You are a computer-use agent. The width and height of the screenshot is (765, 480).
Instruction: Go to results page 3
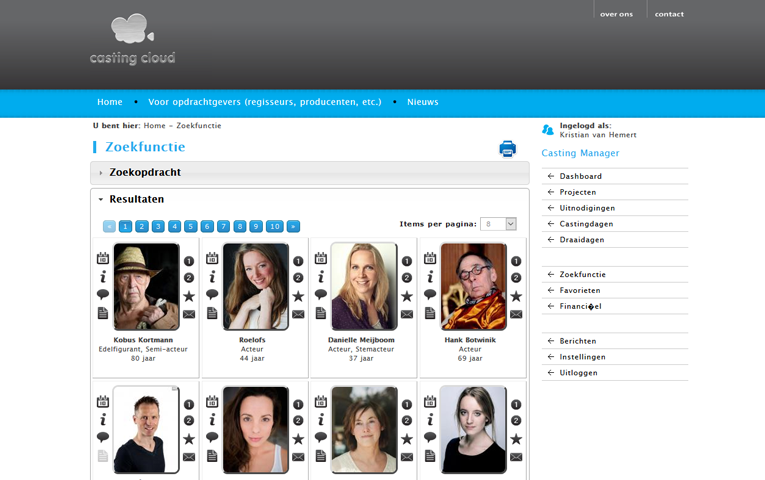(x=158, y=226)
